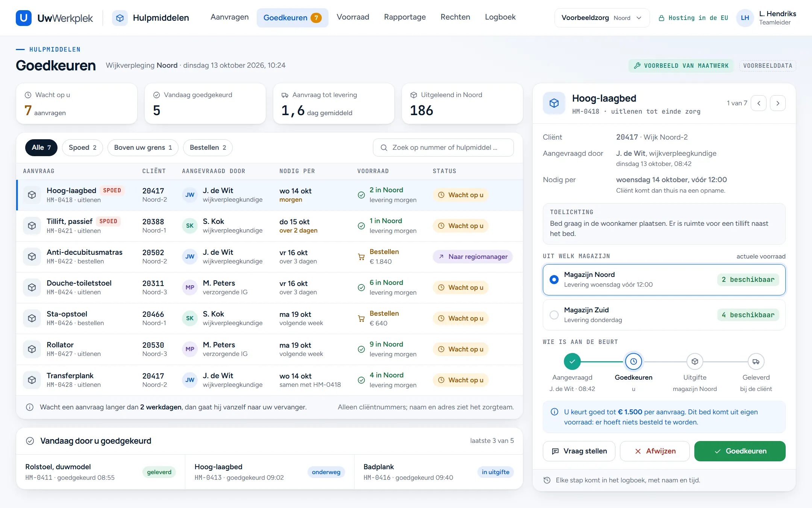The height and width of the screenshot is (508, 812).
Task: Click the onderweg status badge for HM-0413
Action: point(326,472)
